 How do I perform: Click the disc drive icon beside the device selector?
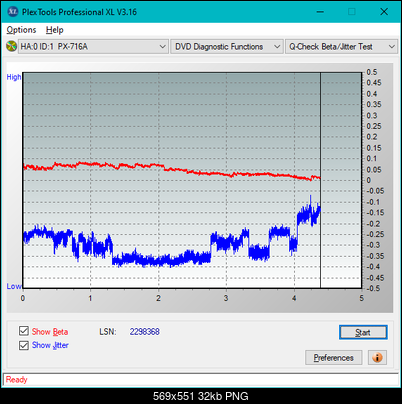coord(11,46)
